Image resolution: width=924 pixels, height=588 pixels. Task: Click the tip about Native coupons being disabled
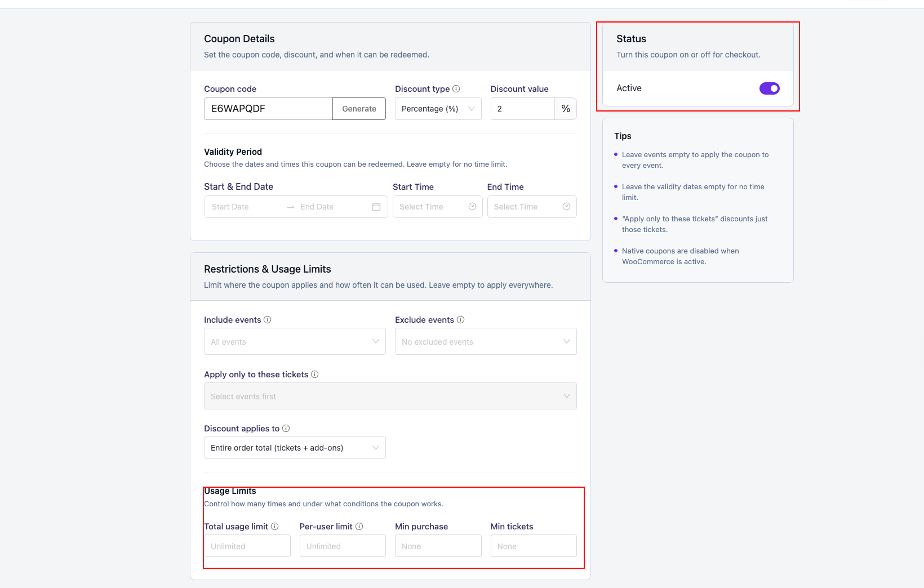click(680, 256)
